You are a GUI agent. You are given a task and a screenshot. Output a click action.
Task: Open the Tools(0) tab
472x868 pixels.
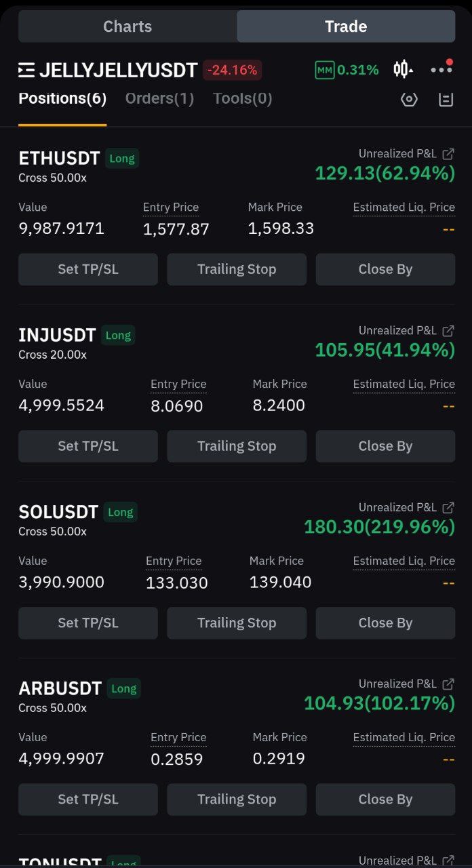point(242,99)
